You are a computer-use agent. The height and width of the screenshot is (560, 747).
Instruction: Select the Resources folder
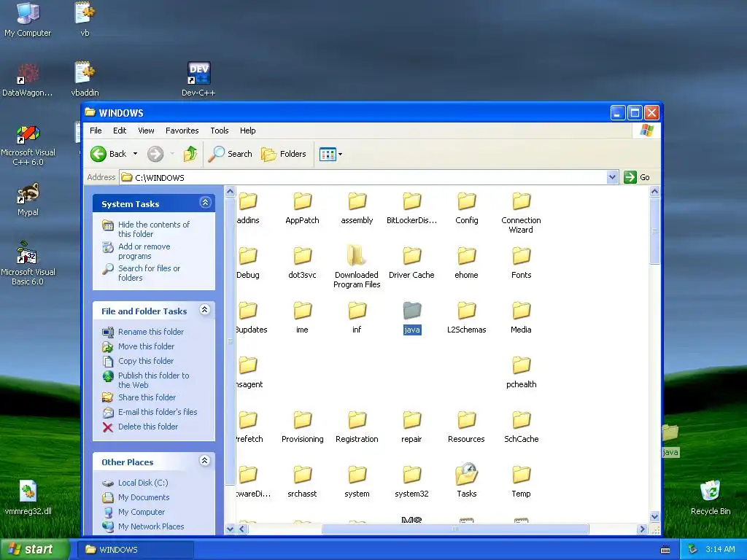click(x=466, y=427)
